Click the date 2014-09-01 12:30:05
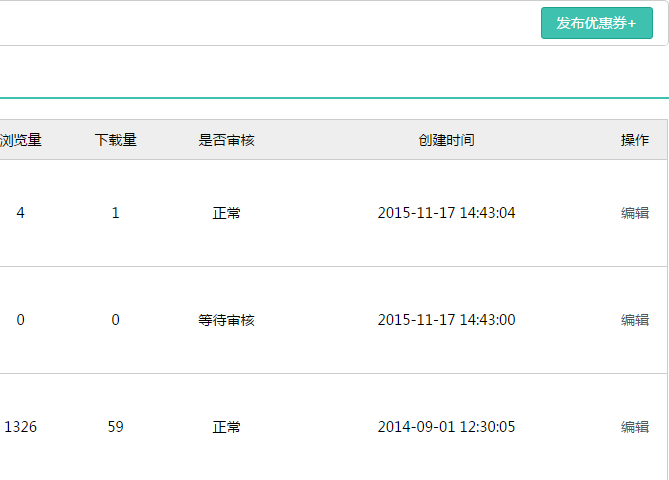The height and width of the screenshot is (480, 669). point(446,427)
